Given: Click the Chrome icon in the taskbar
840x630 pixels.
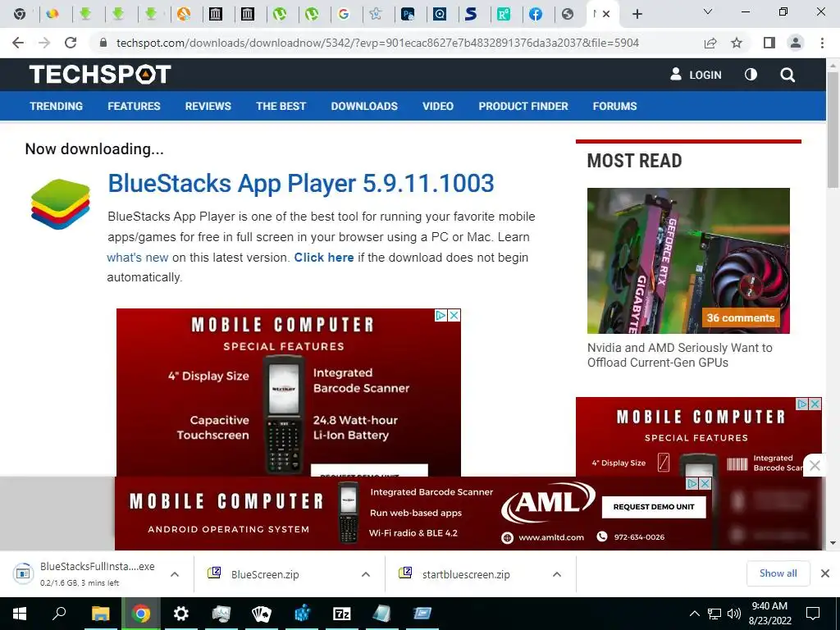Looking at the screenshot, I should coord(141,614).
